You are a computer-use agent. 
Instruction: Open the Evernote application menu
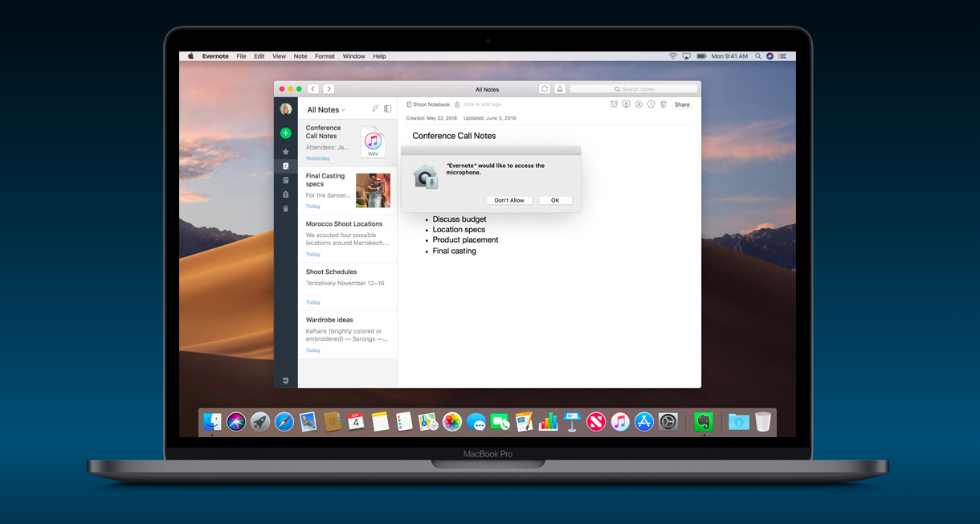tap(215, 56)
